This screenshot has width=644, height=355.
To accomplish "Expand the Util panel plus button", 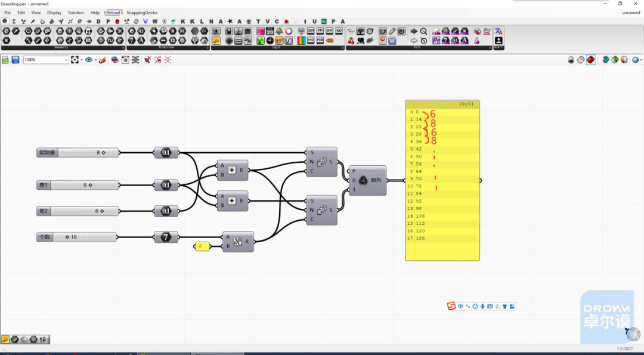I will click(x=490, y=48).
